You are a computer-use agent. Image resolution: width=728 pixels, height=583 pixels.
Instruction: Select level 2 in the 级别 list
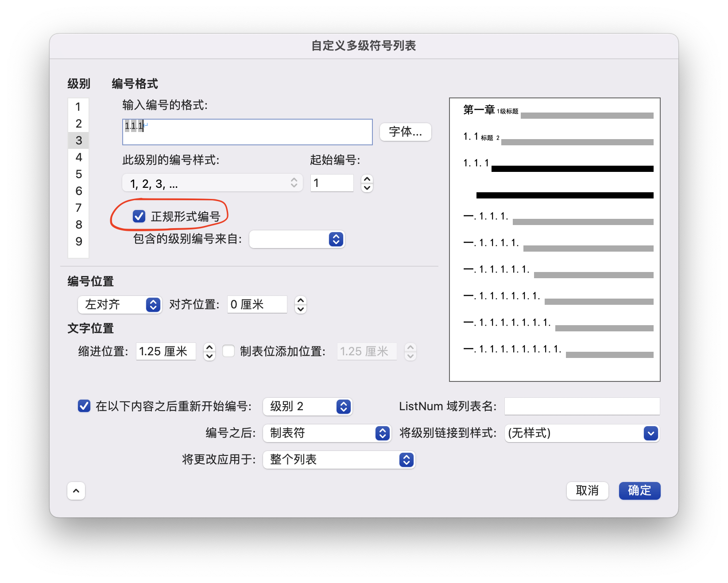tap(78, 124)
